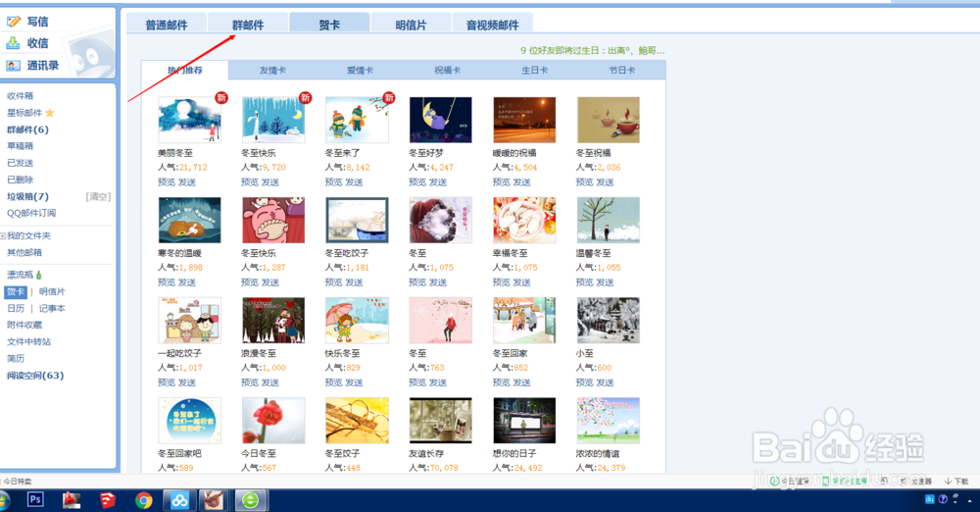Image resolution: width=980 pixels, height=512 pixels.
Task: Open 草稿箱 drafts folder
Action: pos(20,146)
